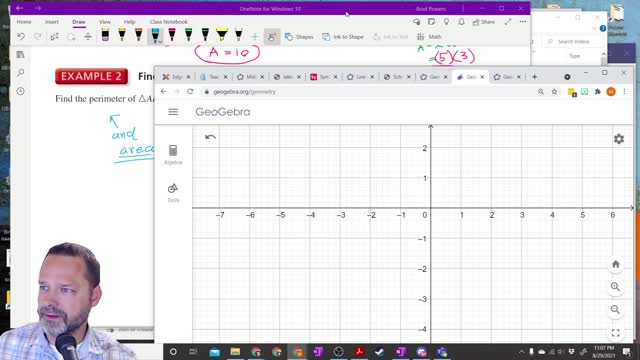Viewport: 640px width, 360px height.
Task: Open a new Chrome tab
Action: [534, 77]
